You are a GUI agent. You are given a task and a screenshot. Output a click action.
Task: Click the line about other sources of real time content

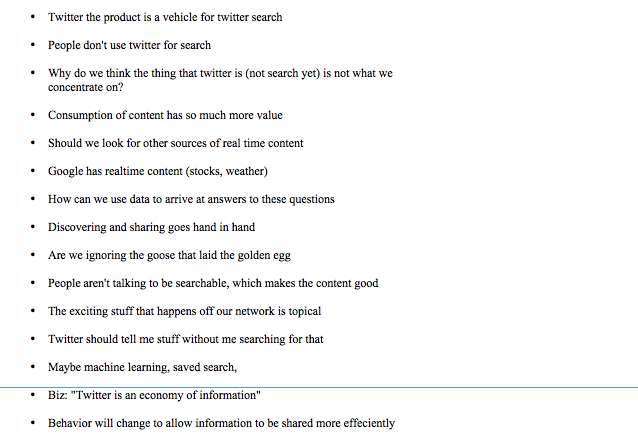click(x=175, y=143)
